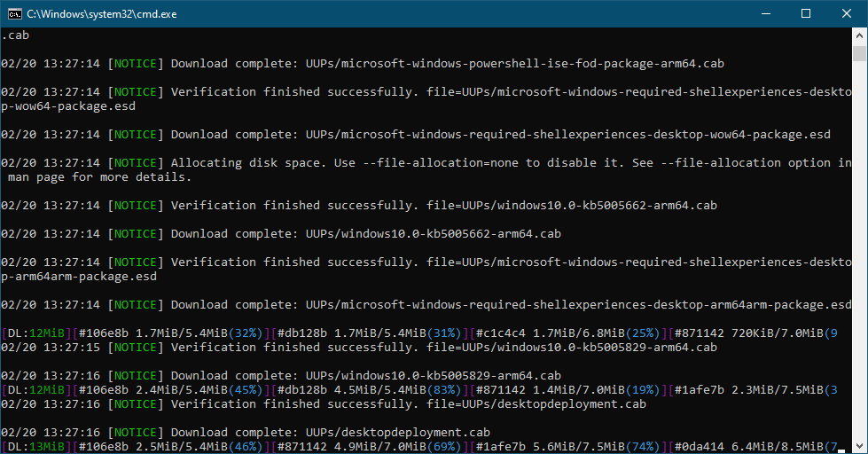Click the scrollbar up arrow

[859, 35]
